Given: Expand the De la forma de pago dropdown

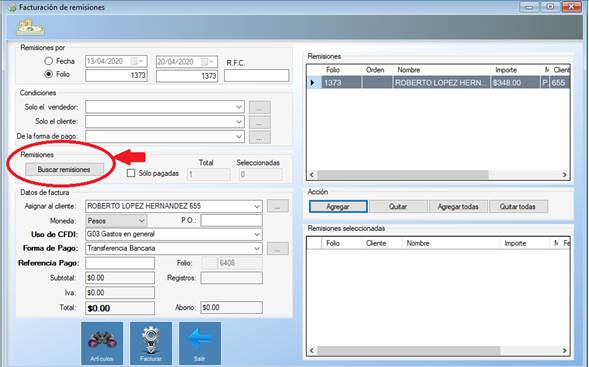Looking at the screenshot, I should coord(239,136).
